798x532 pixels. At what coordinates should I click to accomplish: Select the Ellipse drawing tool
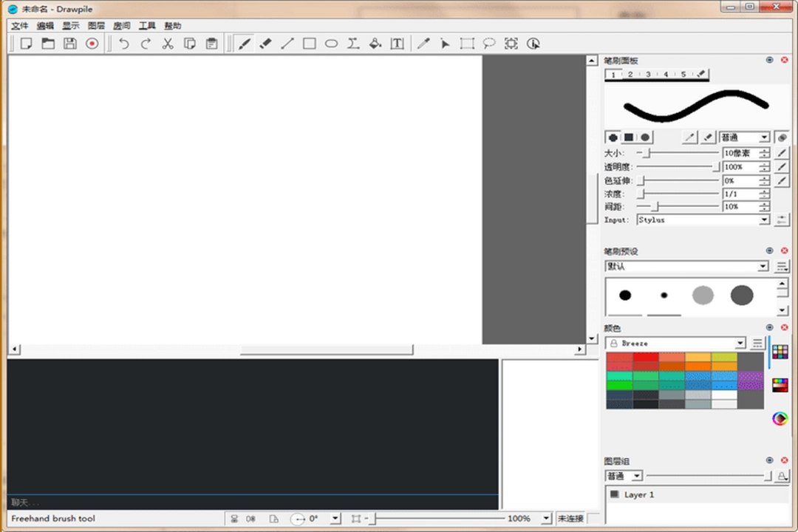tap(331, 44)
